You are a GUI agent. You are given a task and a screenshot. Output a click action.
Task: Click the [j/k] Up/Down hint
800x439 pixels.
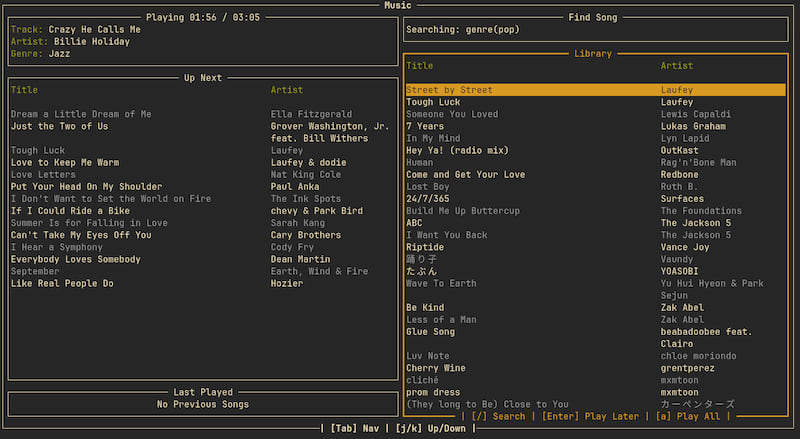[432, 428]
